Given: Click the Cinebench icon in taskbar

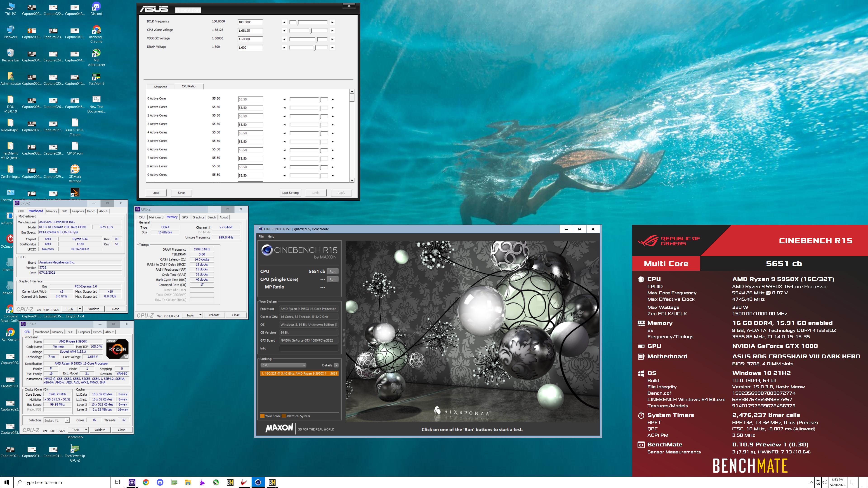Looking at the screenshot, I should coord(258,482).
